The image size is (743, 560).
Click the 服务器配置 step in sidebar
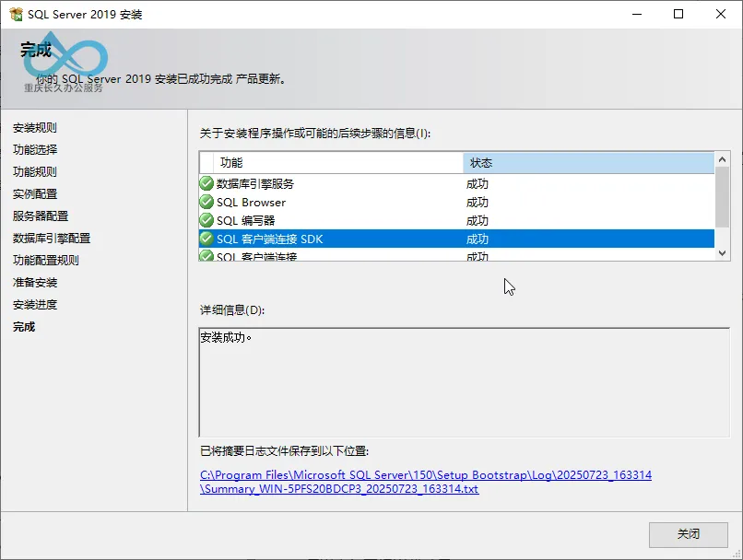[41, 216]
